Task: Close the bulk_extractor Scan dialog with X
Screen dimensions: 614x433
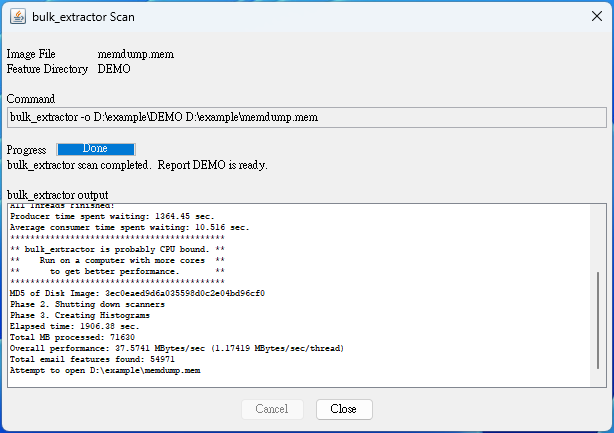Action: 597,16
